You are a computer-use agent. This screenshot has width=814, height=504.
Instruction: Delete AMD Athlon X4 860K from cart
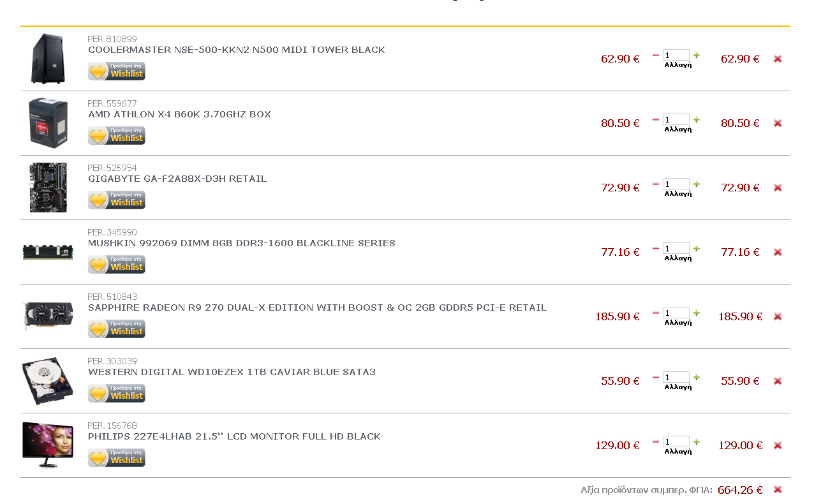pos(778,123)
